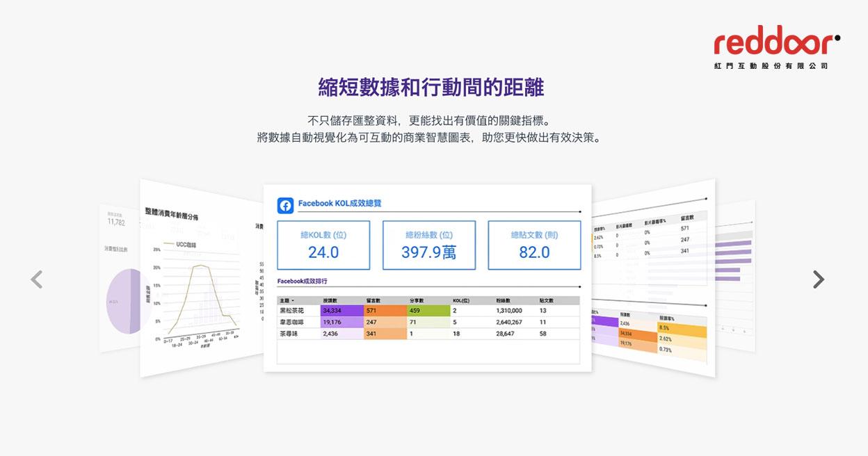Click the previous slide left arrow

[x=37, y=279]
